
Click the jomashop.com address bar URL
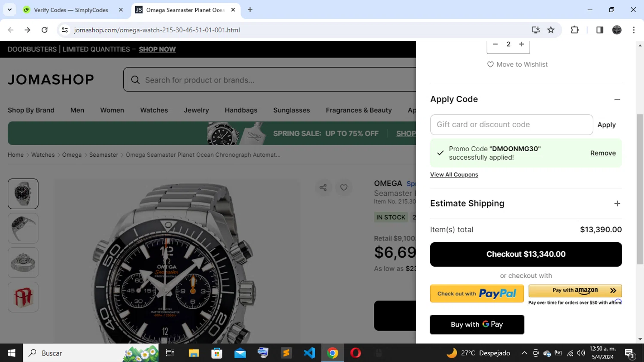[x=157, y=30]
